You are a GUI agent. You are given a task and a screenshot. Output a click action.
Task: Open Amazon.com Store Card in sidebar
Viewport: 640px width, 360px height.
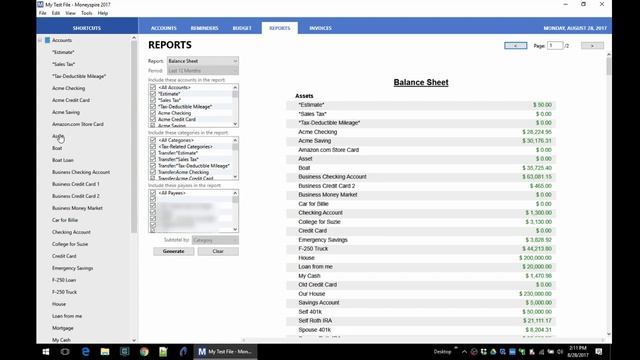[x=78, y=124]
